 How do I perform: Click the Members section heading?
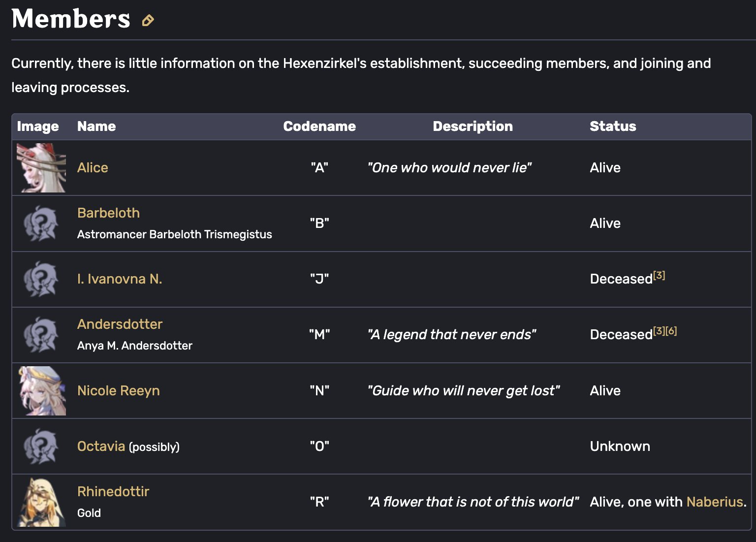(71, 19)
